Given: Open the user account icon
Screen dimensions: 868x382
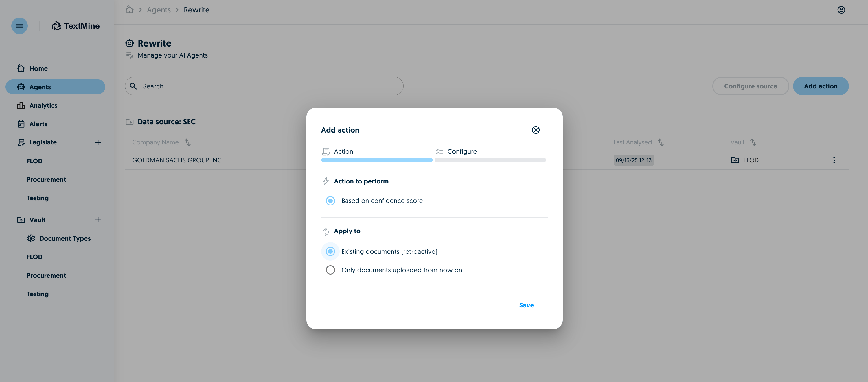Looking at the screenshot, I should (841, 10).
